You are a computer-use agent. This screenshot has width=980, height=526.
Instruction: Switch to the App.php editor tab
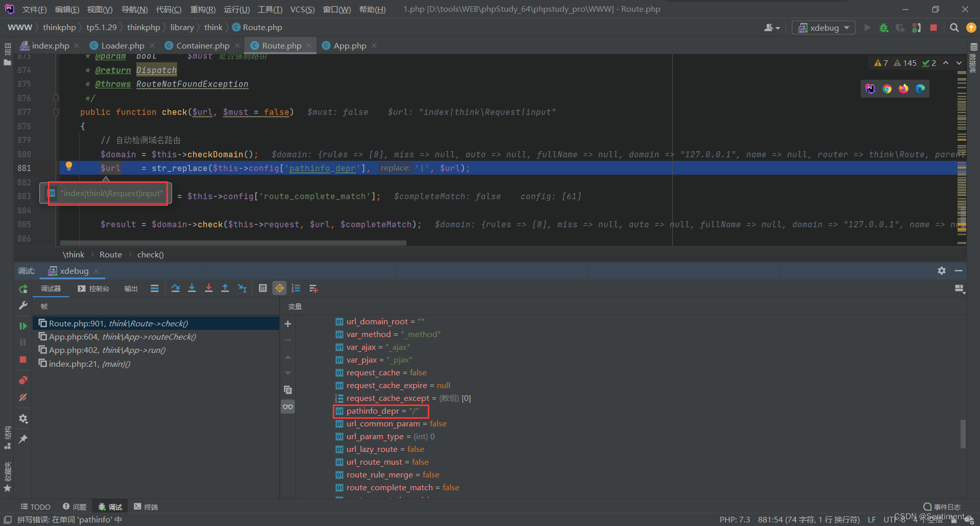tap(350, 45)
